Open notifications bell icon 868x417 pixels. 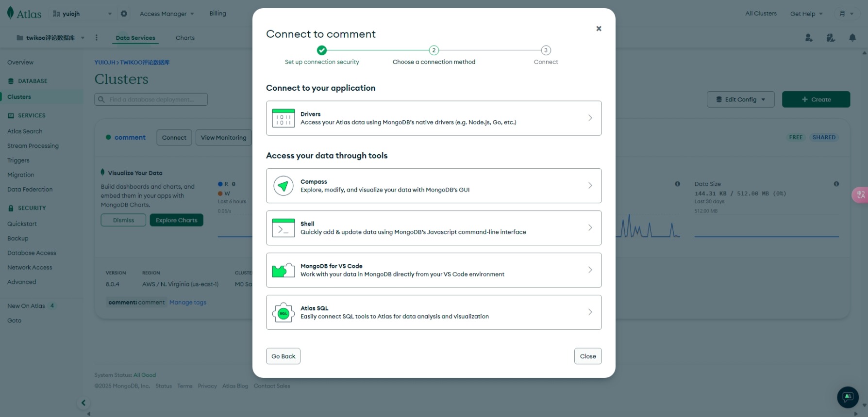point(852,38)
